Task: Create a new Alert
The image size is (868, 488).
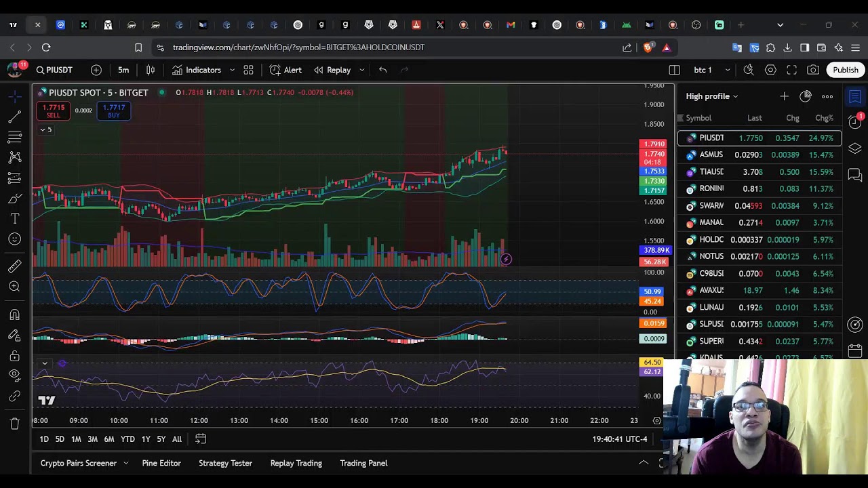Action: pyautogui.click(x=285, y=70)
